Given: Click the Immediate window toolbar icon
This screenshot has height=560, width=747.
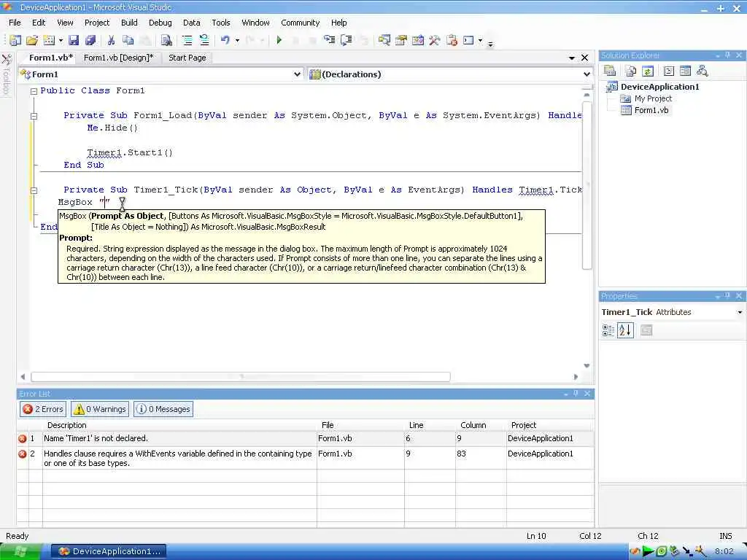Looking at the screenshot, I should coord(468,41).
